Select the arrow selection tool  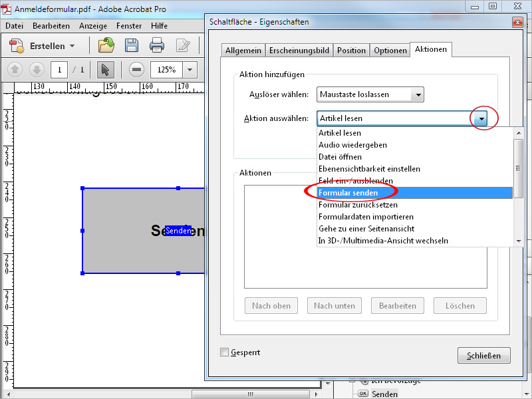click(105, 70)
